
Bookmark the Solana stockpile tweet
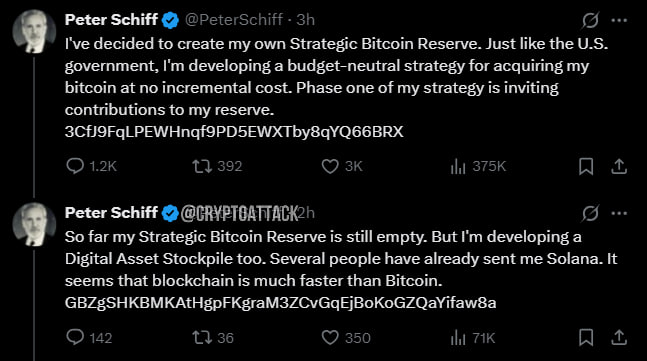(586, 337)
